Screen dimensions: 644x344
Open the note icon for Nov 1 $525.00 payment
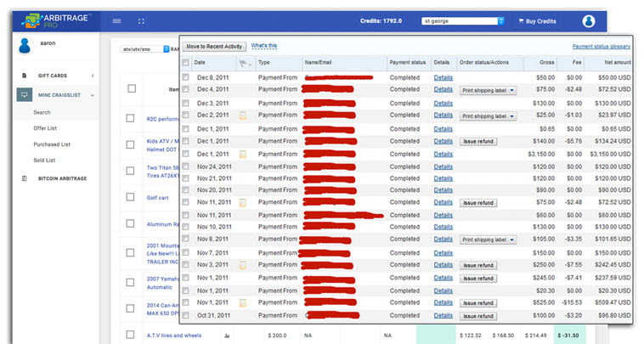(243, 303)
